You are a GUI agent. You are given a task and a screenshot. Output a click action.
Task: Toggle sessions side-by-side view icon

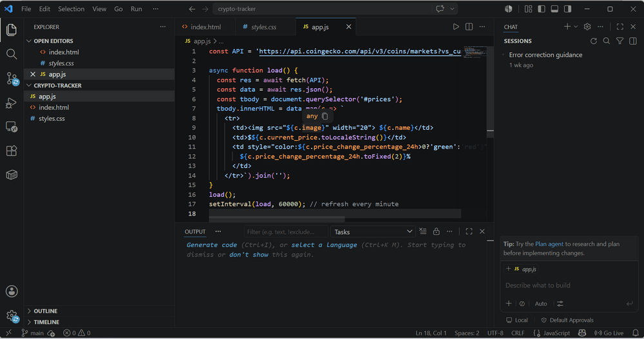[633, 41]
